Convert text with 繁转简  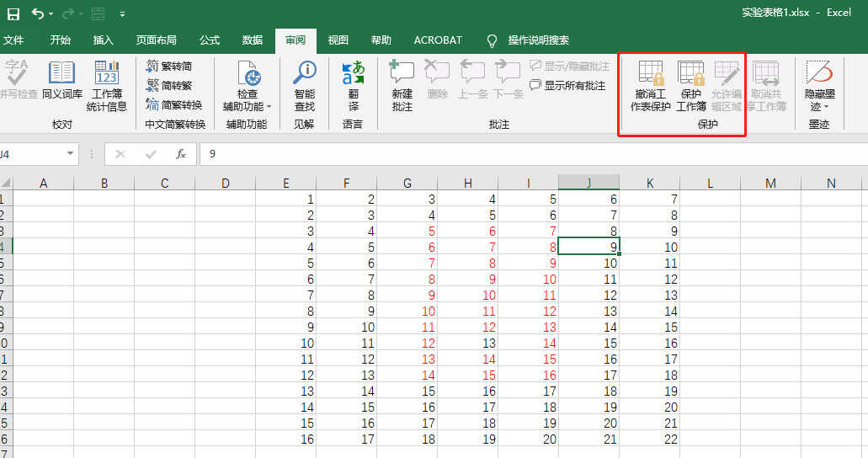coord(169,66)
